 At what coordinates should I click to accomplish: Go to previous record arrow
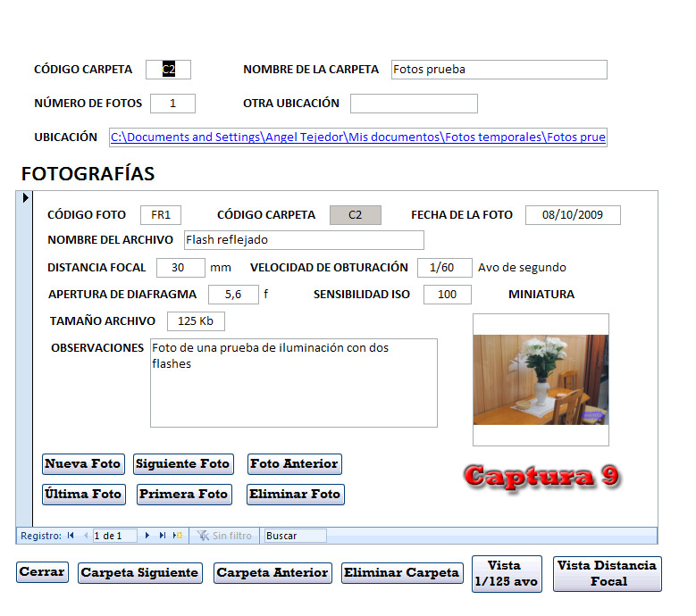pos(86,536)
